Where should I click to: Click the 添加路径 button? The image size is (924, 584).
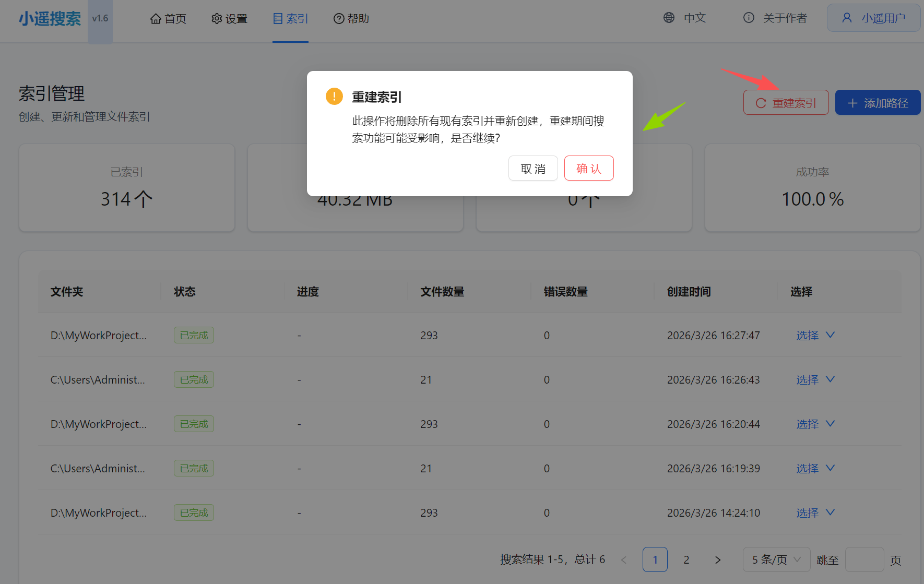878,103
